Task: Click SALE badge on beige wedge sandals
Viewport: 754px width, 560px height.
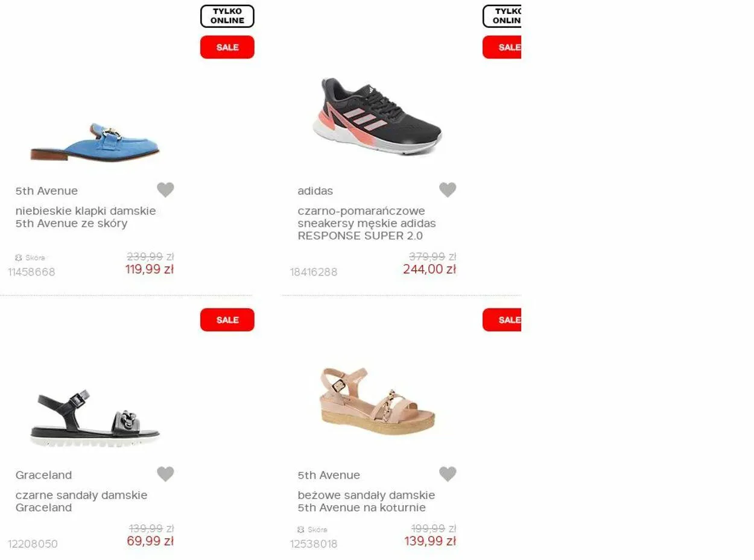Action: pyautogui.click(x=502, y=319)
